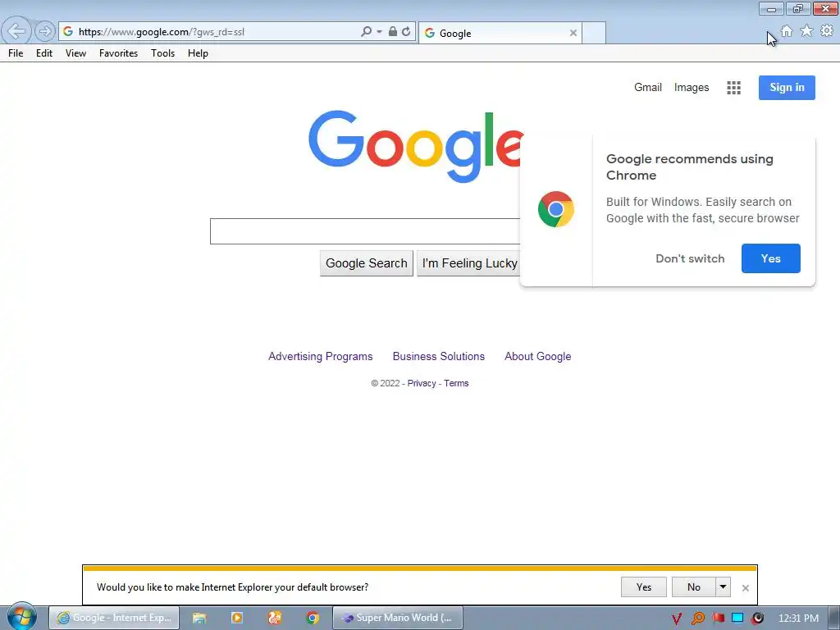Open About Google link
The image size is (840, 630).
point(538,356)
